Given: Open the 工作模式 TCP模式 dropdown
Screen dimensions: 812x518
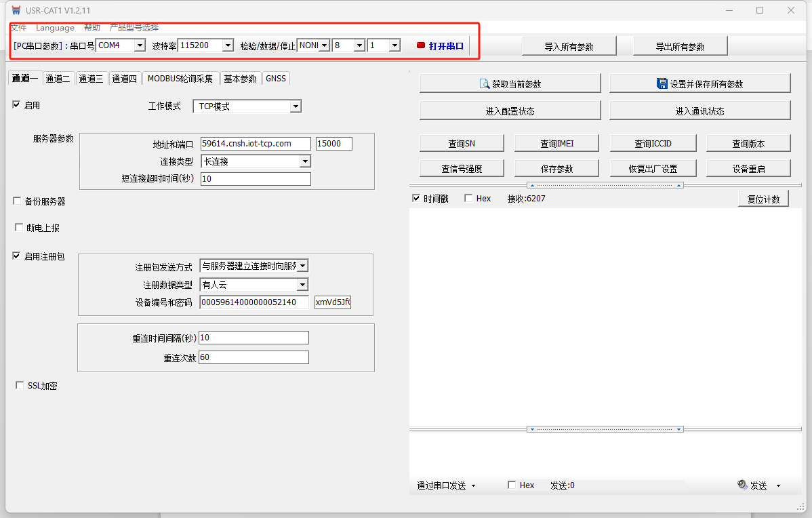Looking at the screenshot, I should pos(295,106).
